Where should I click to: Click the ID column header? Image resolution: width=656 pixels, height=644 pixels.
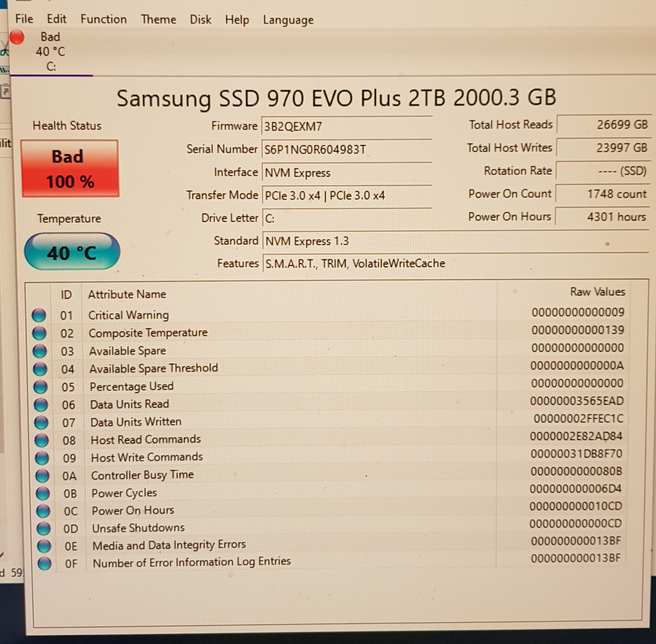tap(66, 295)
